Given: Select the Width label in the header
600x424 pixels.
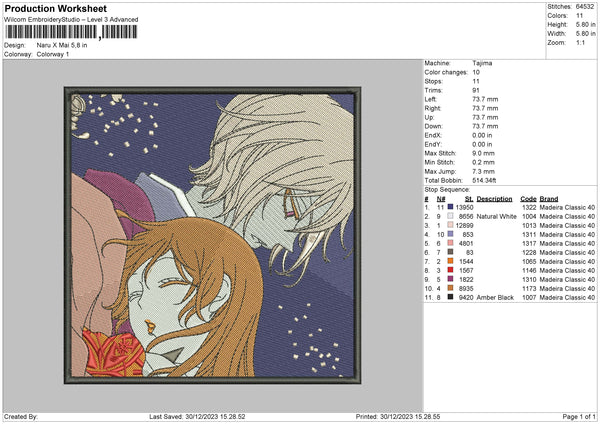Looking at the screenshot, I should [x=556, y=34].
